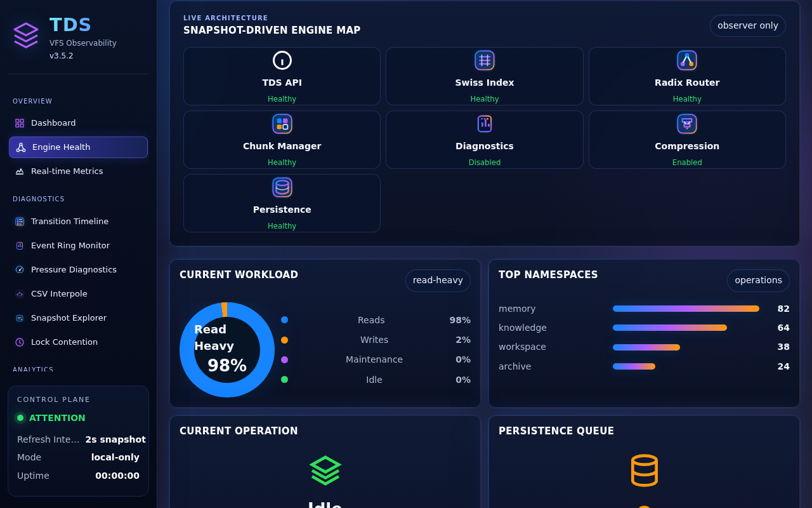The image size is (812, 508).
Task: Click the Reads '98%' value
Action: click(460, 320)
